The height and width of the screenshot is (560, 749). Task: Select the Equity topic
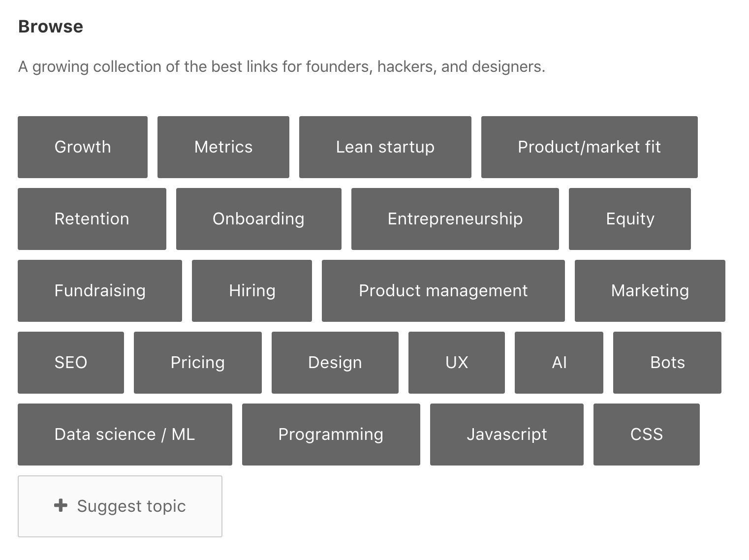630,219
